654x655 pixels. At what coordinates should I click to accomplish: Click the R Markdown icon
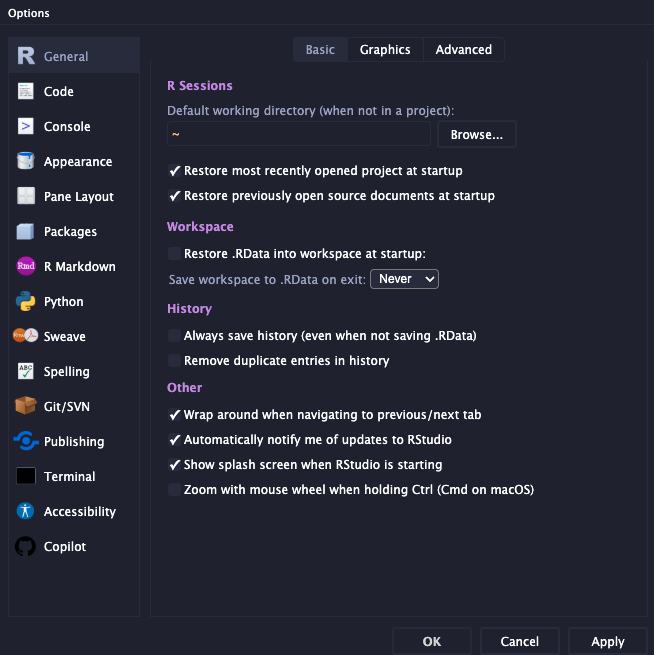26,267
